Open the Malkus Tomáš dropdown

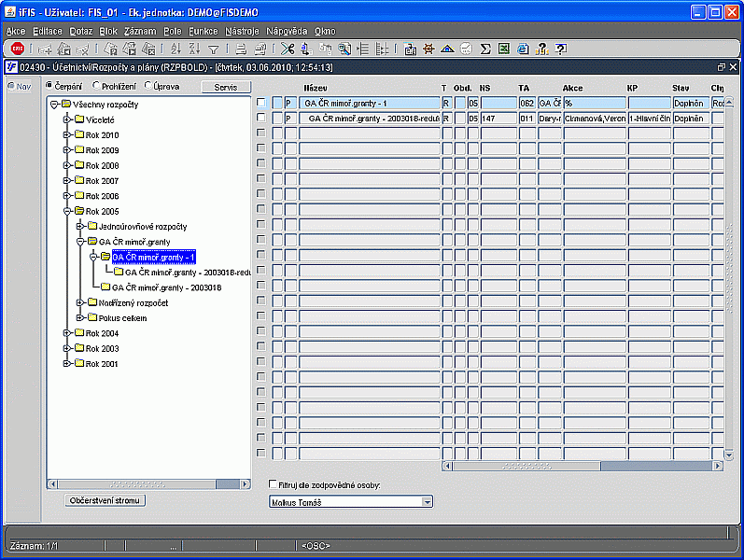[428, 502]
